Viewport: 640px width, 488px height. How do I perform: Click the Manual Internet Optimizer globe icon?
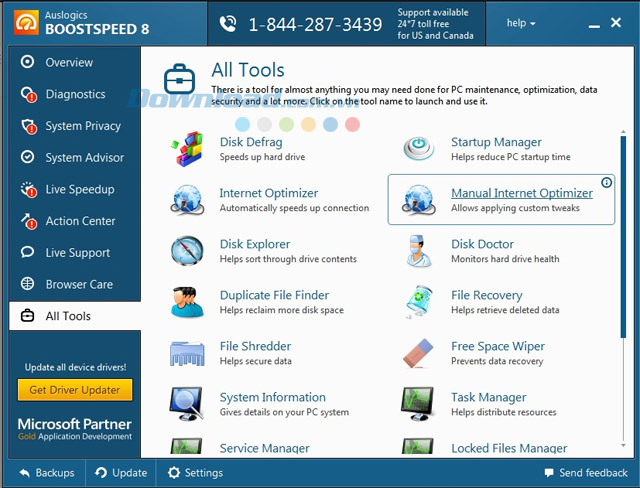click(418, 200)
